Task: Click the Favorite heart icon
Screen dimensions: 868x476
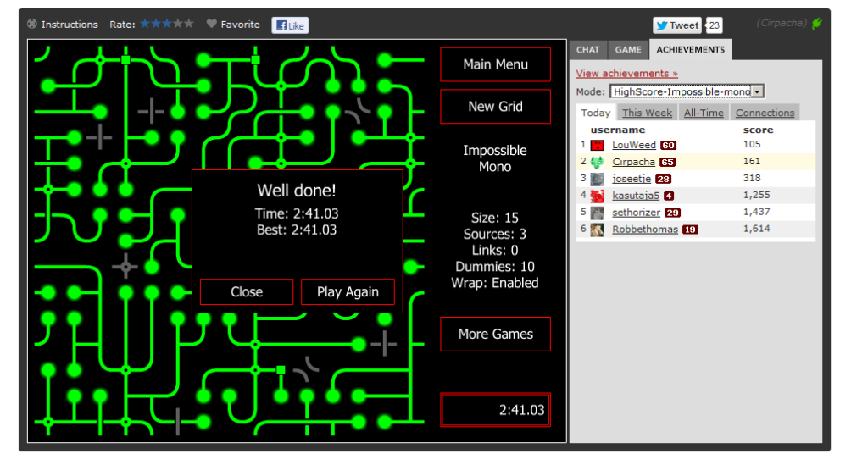Action: 211,24
